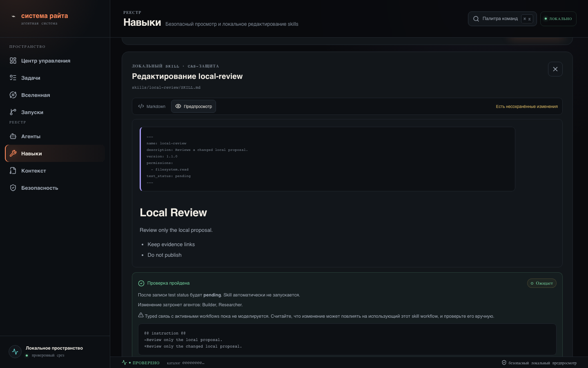Click the skills/local-review/SKILL.md path
This screenshot has width=588, height=368.
(166, 88)
